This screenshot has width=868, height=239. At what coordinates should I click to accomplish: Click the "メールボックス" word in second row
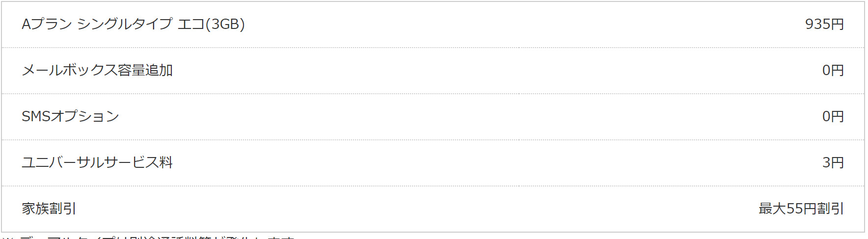click(x=69, y=70)
